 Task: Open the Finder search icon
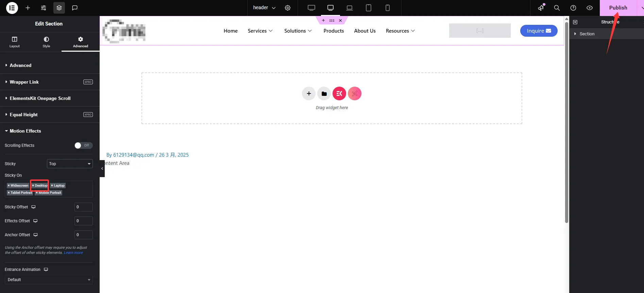(x=557, y=8)
